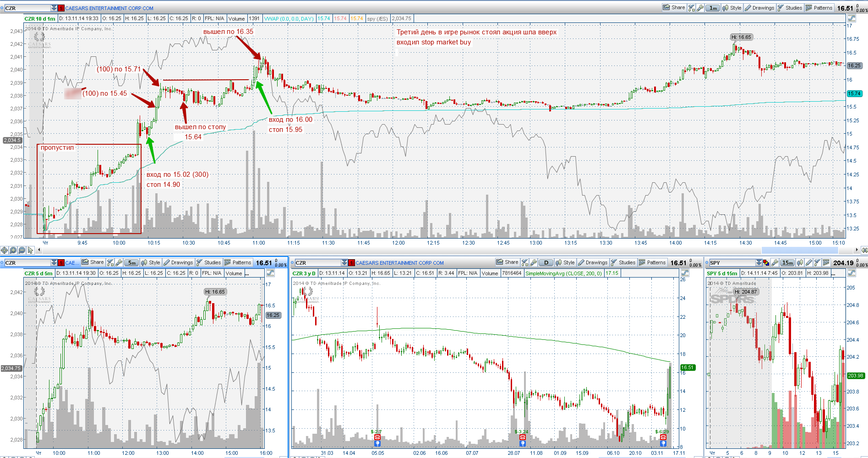Click the quick study icon in main chart toolbar

pos(692,8)
